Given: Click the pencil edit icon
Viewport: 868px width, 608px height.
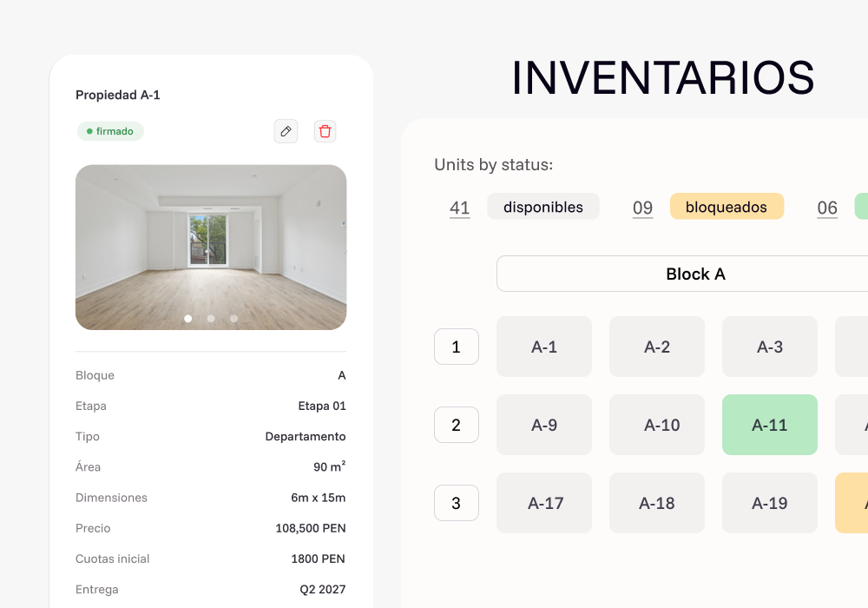Looking at the screenshot, I should [x=286, y=131].
